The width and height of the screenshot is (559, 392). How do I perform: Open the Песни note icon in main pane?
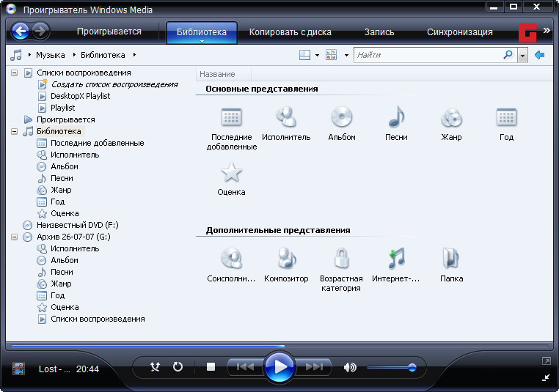pos(396,117)
